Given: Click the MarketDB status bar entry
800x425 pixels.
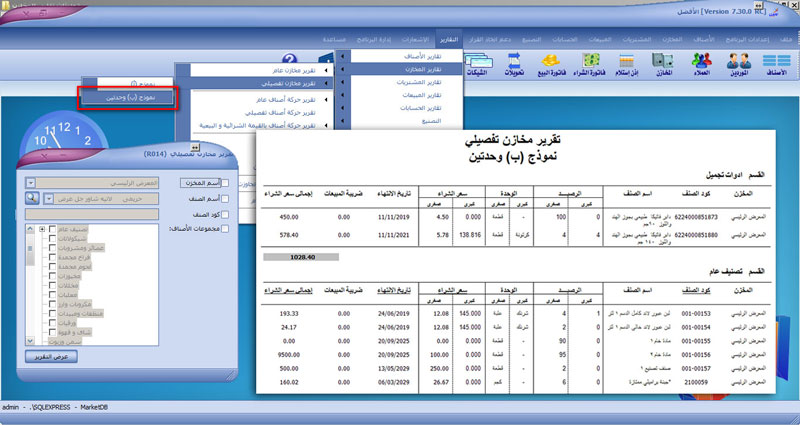Looking at the screenshot, I should (94, 407).
